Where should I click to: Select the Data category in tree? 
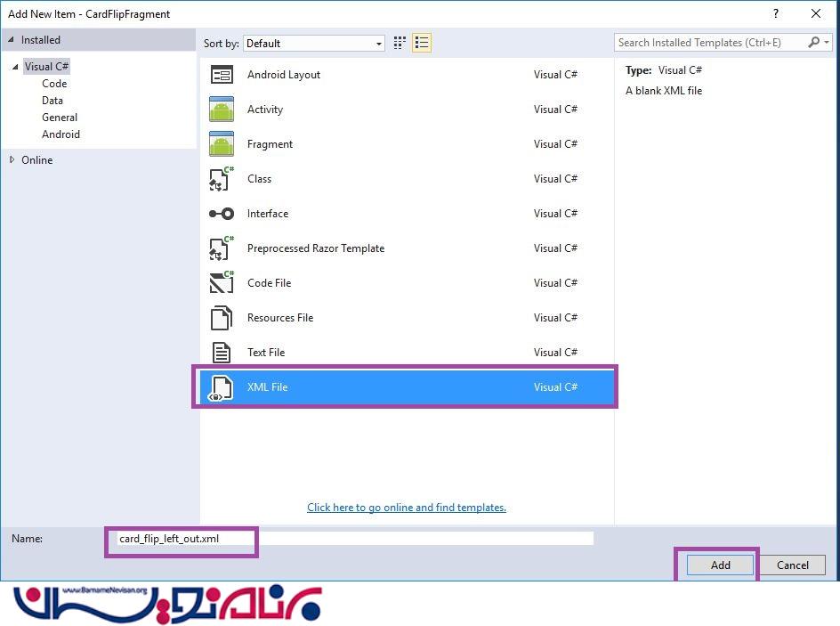[52, 101]
